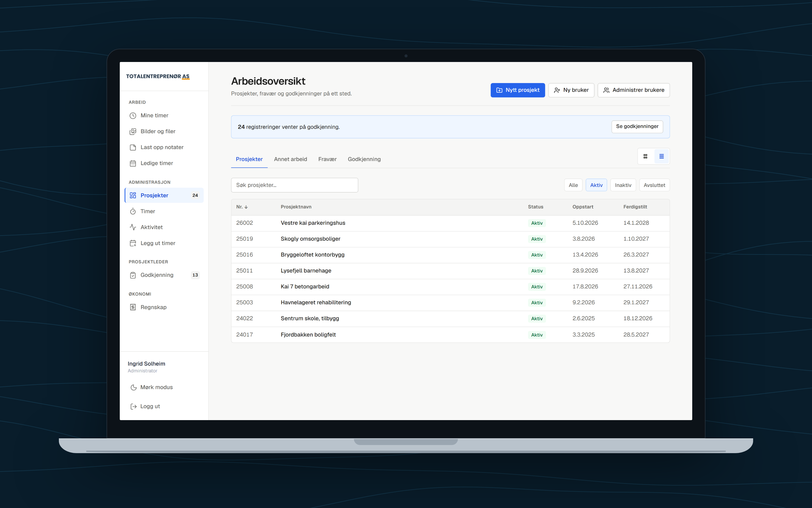812x508 pixels.
Task: Select Sentrum skole, tilbygg row
Action: [x=450, y=319]
